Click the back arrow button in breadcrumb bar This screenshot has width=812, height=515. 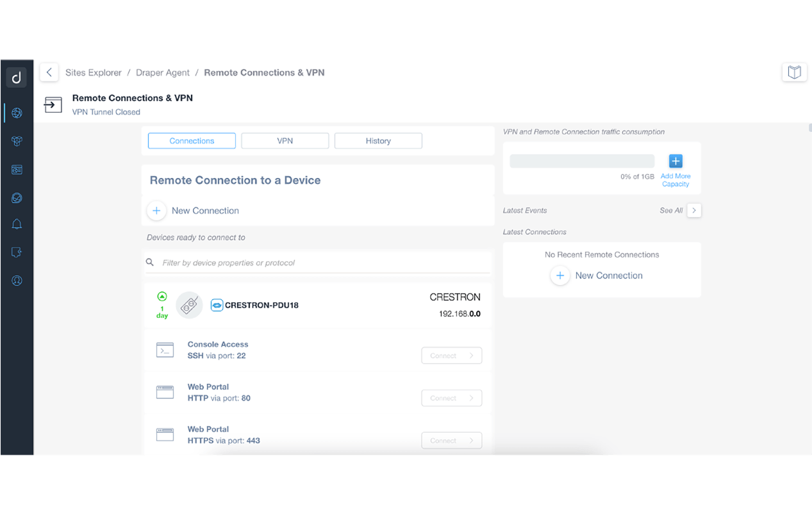click(49, 72)
